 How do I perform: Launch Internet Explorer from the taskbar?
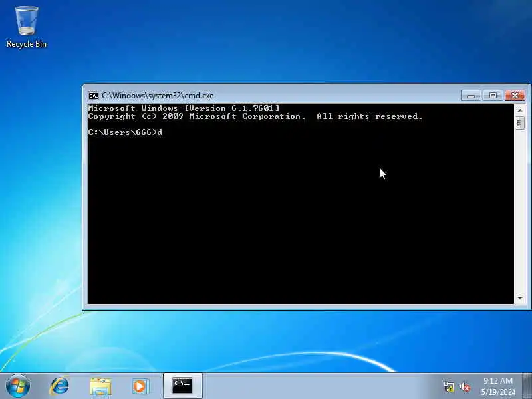(x=60, y=386)
